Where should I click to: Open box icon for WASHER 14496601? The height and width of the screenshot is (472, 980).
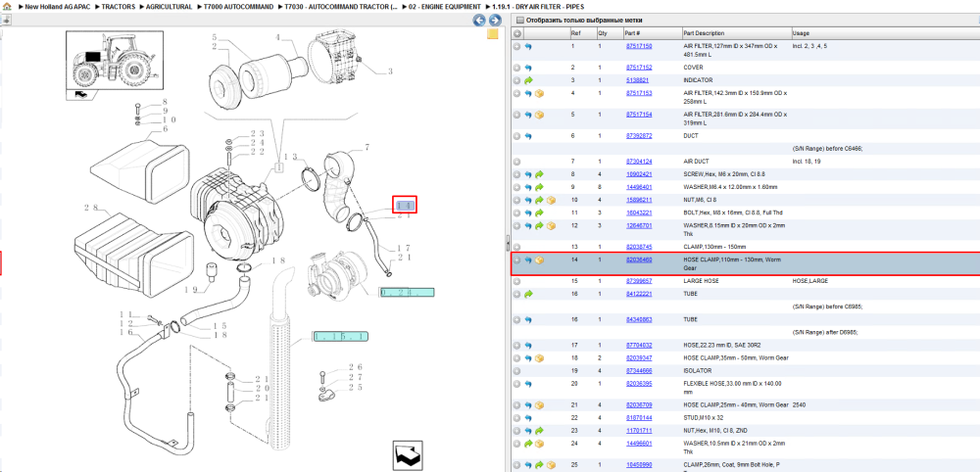[x=539, y=444]
